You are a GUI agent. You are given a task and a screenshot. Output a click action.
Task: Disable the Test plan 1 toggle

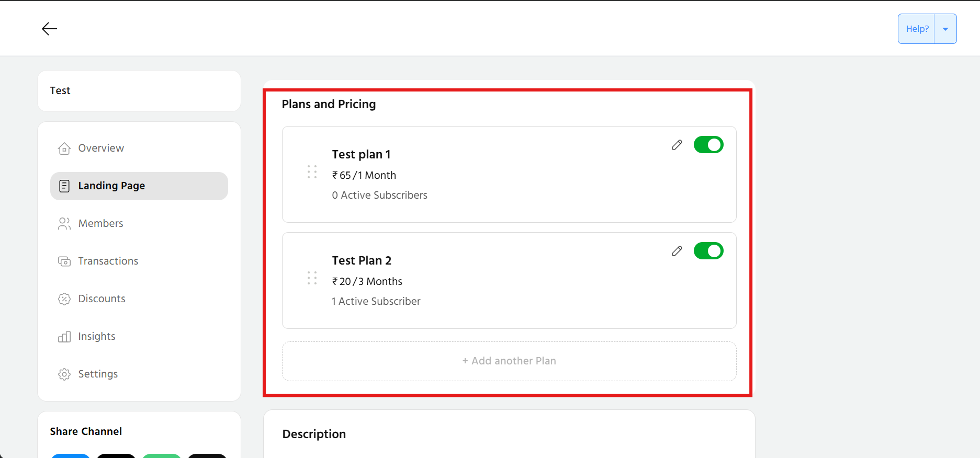coord(708,145)
